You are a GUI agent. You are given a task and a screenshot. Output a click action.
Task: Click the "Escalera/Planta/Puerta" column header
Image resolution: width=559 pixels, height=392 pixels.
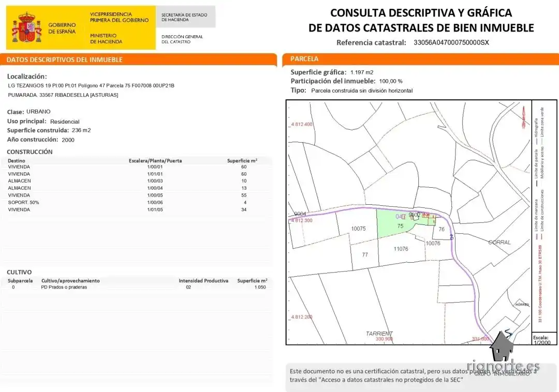coord(155,160)
